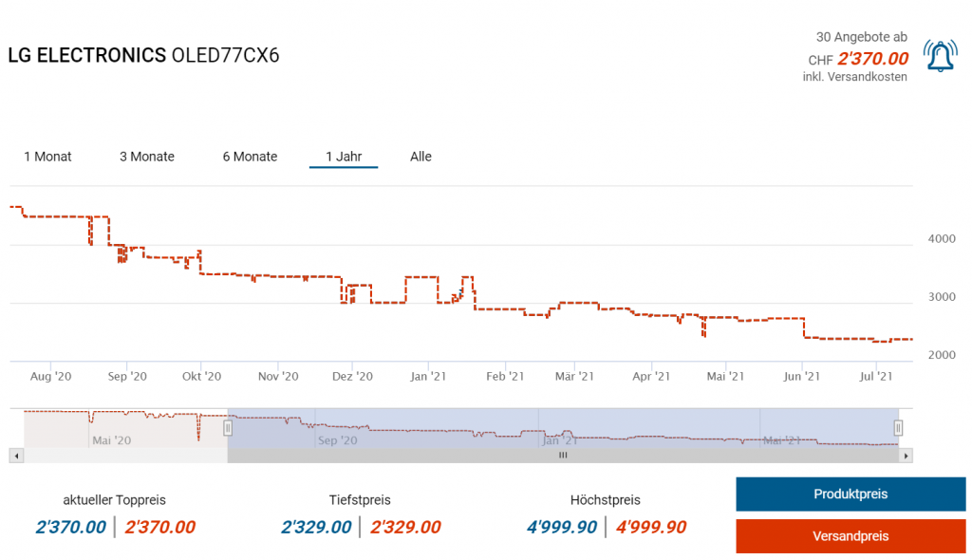Toggle the Produktpreis series button
The image size is (972, 560).
(x=850, y=495)
